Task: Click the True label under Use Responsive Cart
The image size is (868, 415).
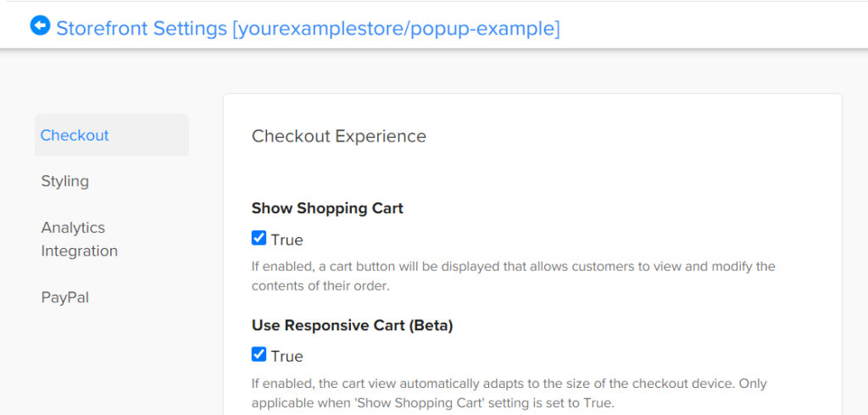Action: click(x=287, y=356)
